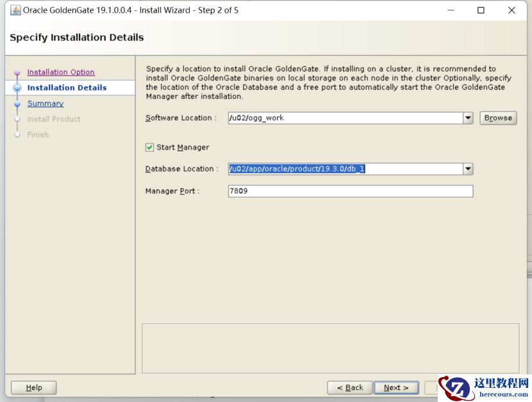Click the Finish step label
532x402 pixels.
[x=38, y=135]
